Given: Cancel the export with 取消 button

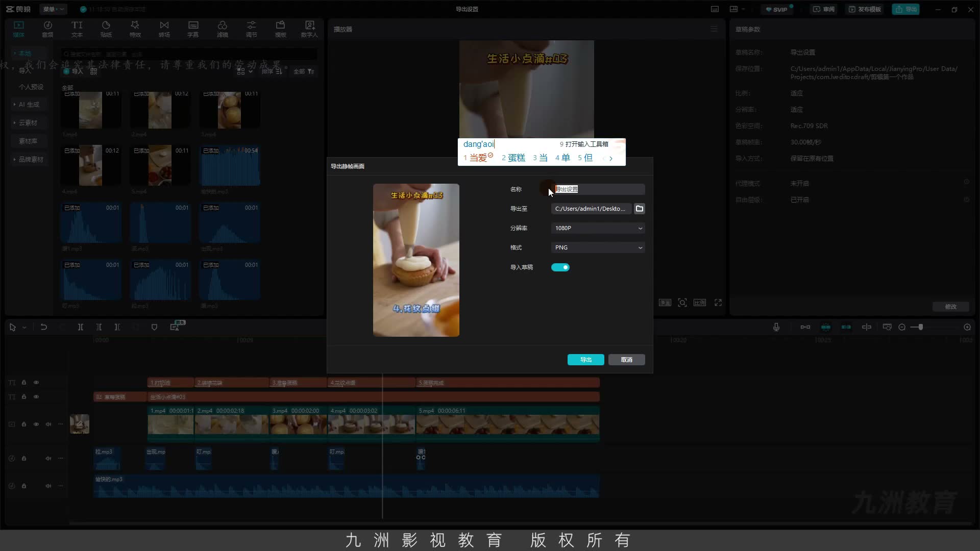Looking at the screenshot, I should click(x=626, y=360).
